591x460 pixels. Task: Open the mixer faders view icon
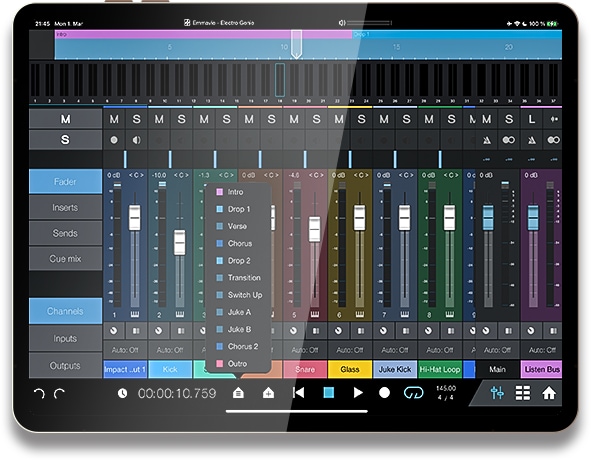(498, 393)
